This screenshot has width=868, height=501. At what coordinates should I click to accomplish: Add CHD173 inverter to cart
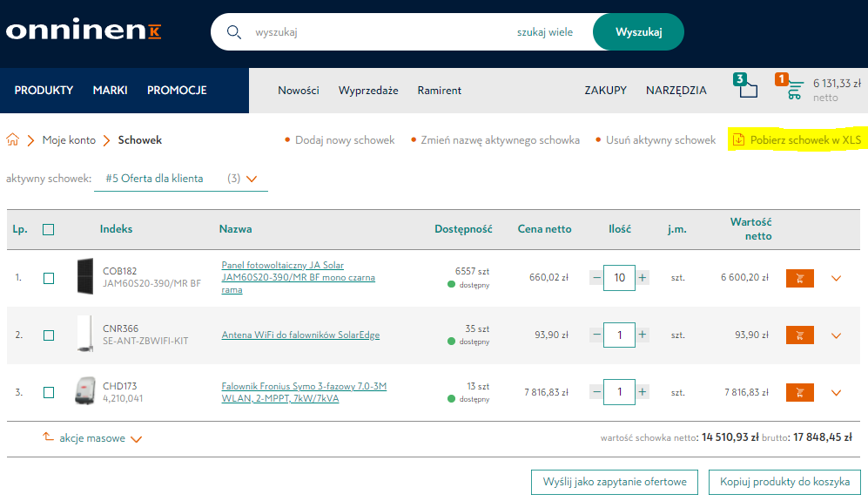[x=799, y=392]
